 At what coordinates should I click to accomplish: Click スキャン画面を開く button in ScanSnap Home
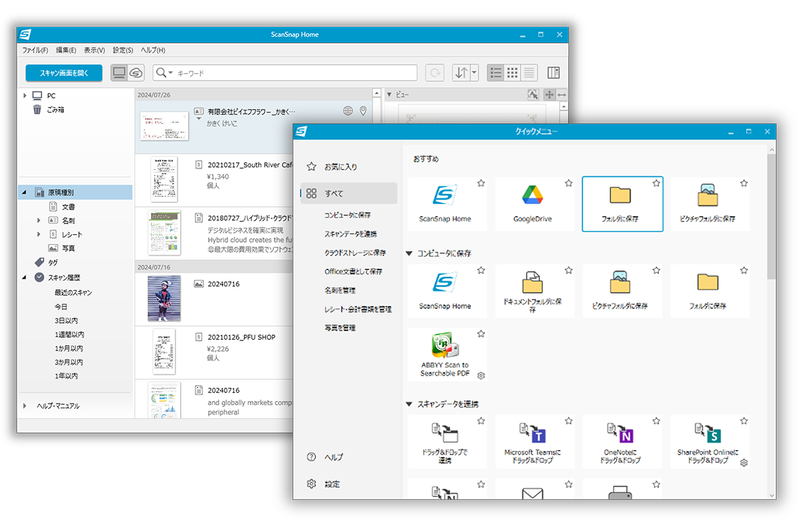pyautogui.click(x=64, y=73)
